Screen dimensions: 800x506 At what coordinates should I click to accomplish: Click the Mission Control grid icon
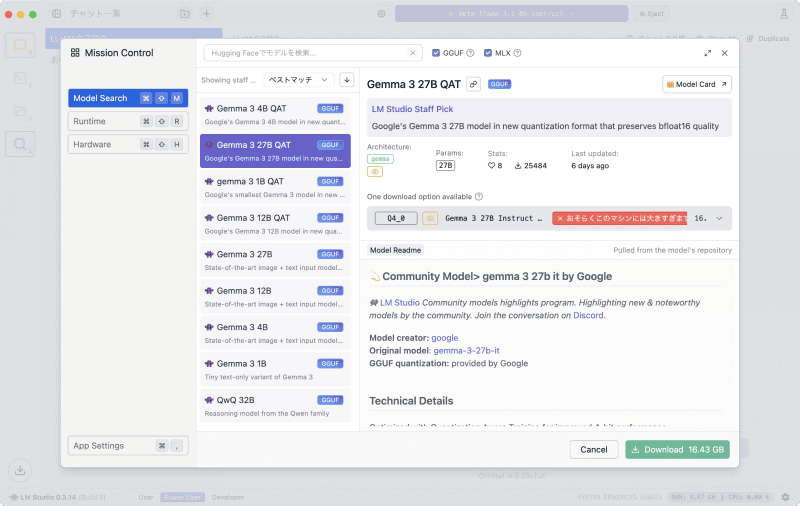click(75, 53)
